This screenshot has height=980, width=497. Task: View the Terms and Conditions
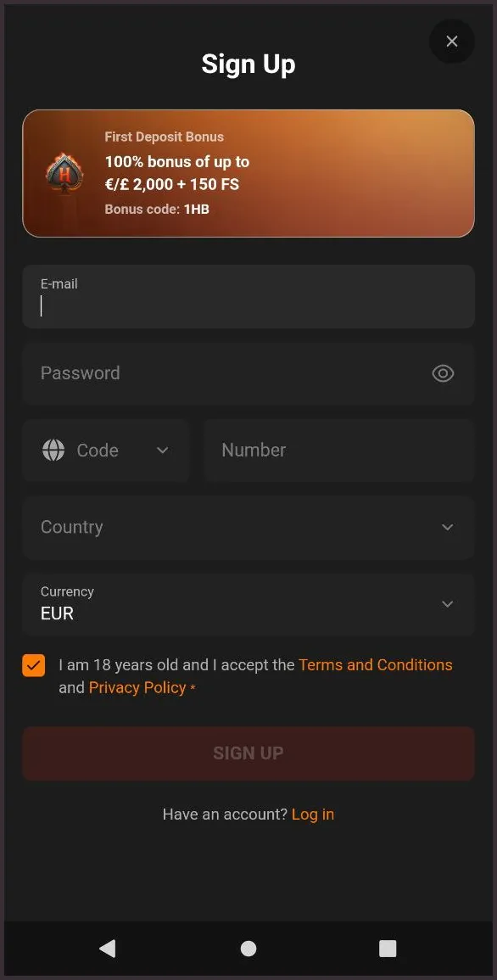point(375,664)
